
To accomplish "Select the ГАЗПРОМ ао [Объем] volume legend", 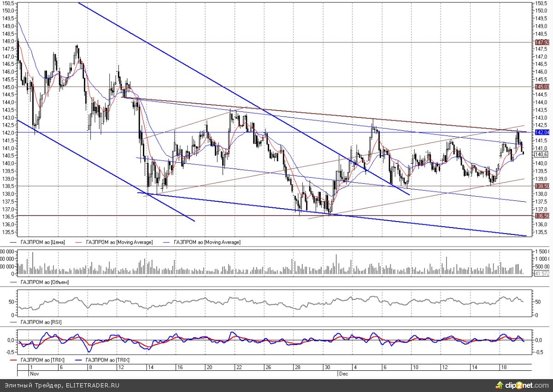I will [x=45, y=281].
